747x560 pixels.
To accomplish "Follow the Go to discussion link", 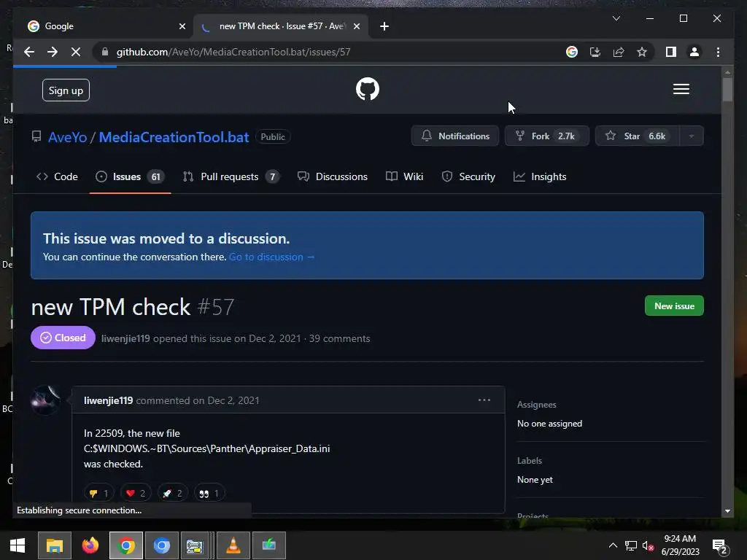I will [271, 257].
